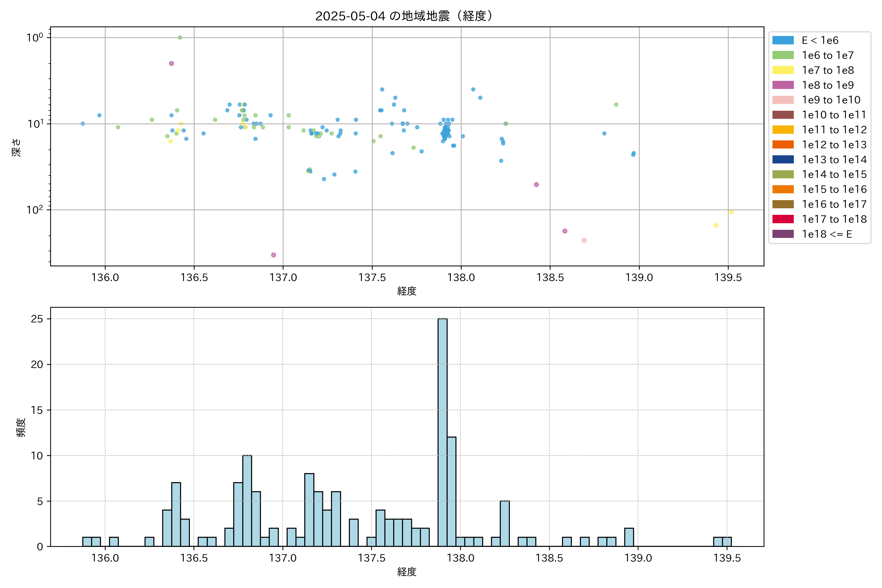Viewport: 882px width, 588px height.
Task: Click the histogram bar of height 12
Action: (452, 491)
